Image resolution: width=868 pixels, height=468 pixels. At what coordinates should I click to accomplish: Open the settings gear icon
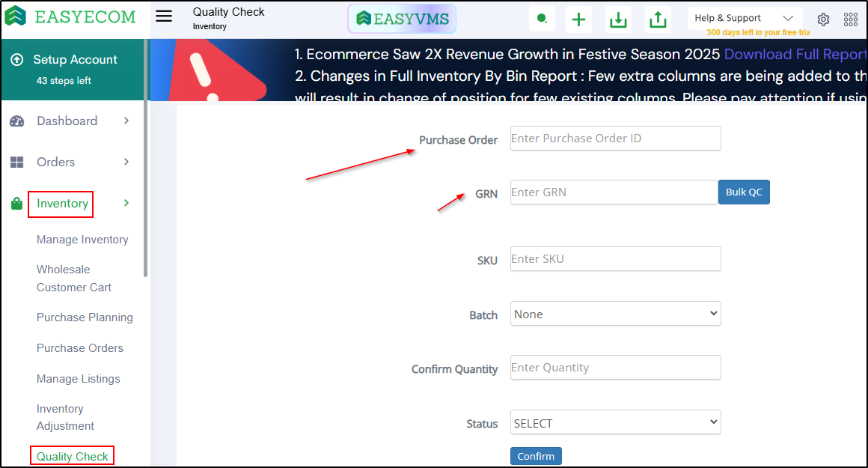coord(823,19)
